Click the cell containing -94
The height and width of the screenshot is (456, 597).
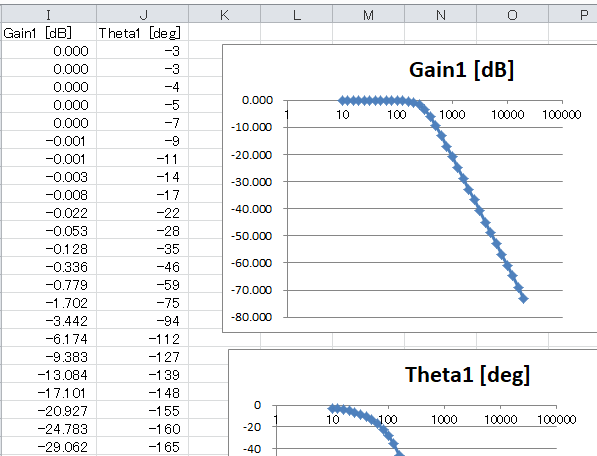point(143,321)
